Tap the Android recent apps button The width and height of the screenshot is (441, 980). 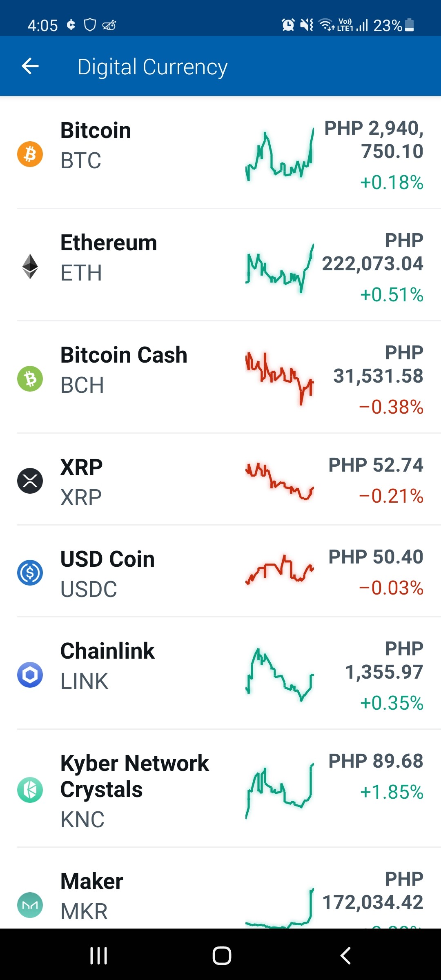[x=98, y=955]
